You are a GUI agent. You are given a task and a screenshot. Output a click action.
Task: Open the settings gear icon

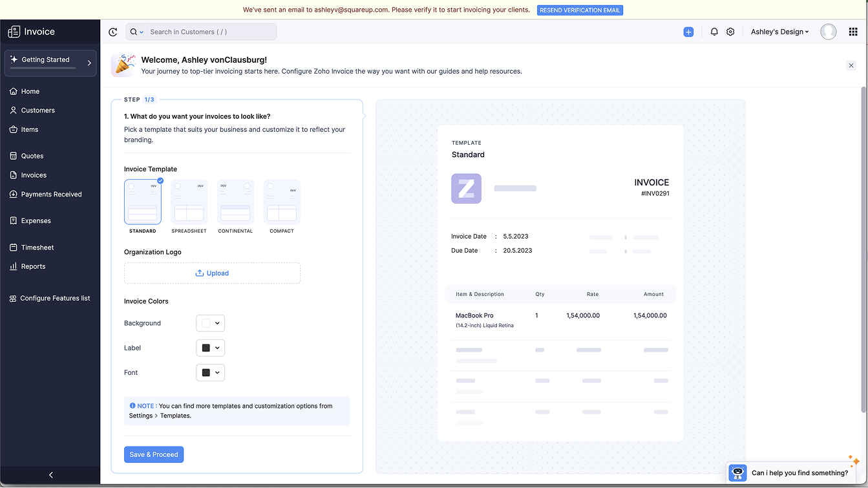coord(730,31)
